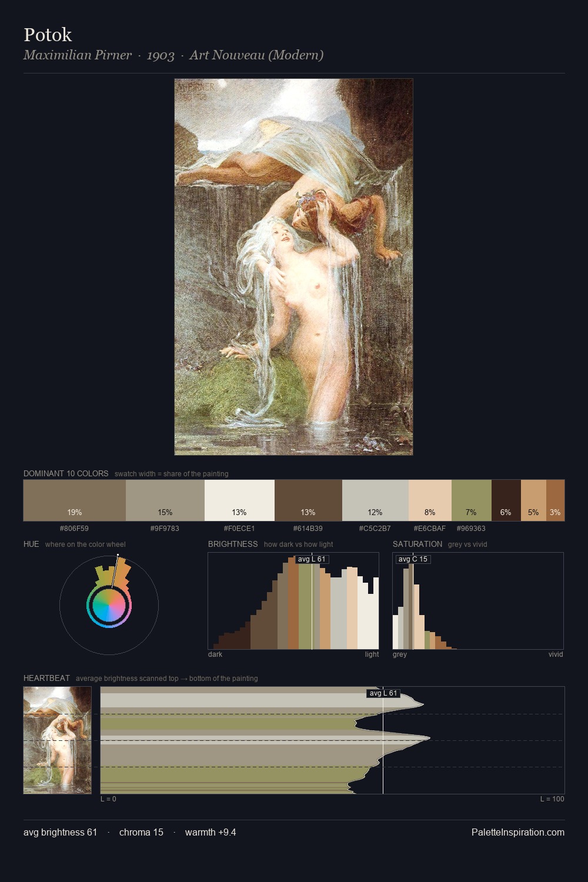Viewport: 588px width, 882px height.
Task: Select the 13% off-white swatch #F0ECE1
Action: coord(239,500)
